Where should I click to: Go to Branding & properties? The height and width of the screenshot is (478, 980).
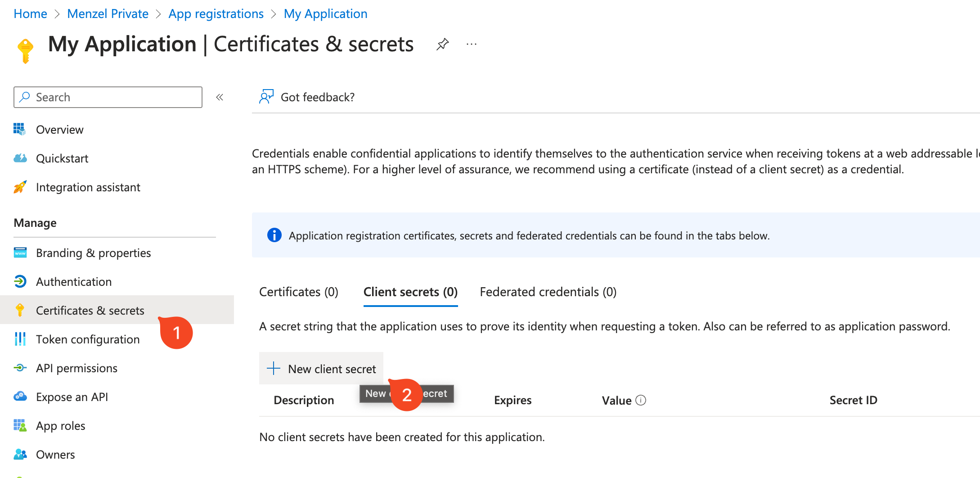coord(93,253)
